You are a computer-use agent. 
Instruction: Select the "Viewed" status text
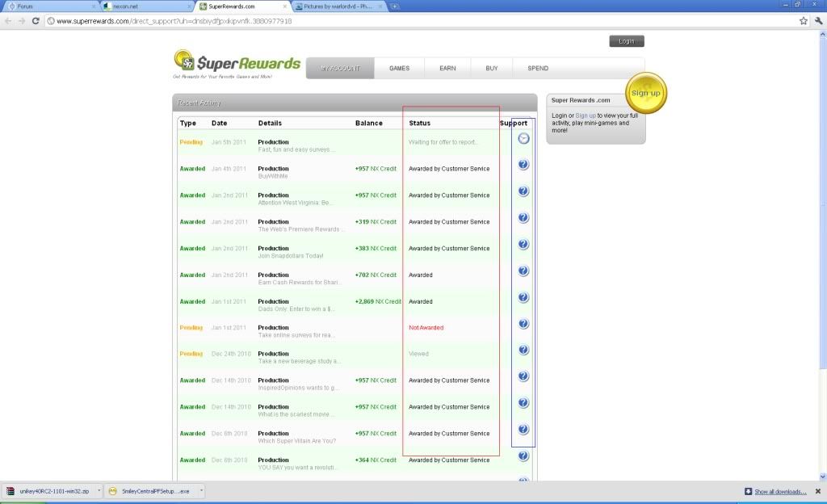[x=419, y=354]
